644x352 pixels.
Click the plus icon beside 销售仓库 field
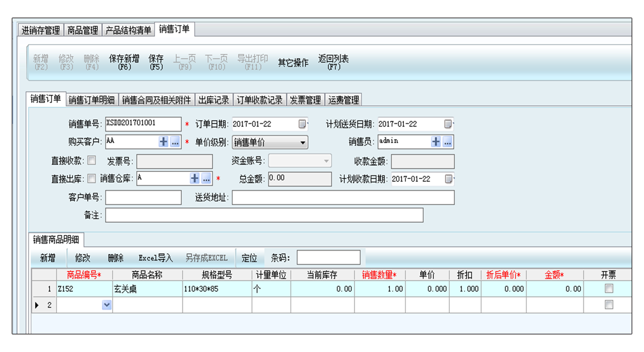point(194,179)
